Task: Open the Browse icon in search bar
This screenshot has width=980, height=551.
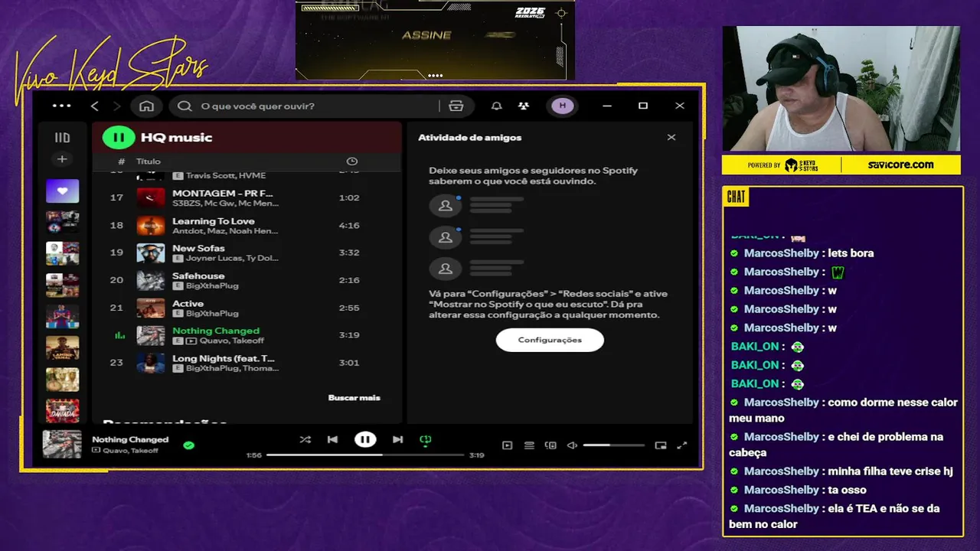Action: tap(456, 106)
